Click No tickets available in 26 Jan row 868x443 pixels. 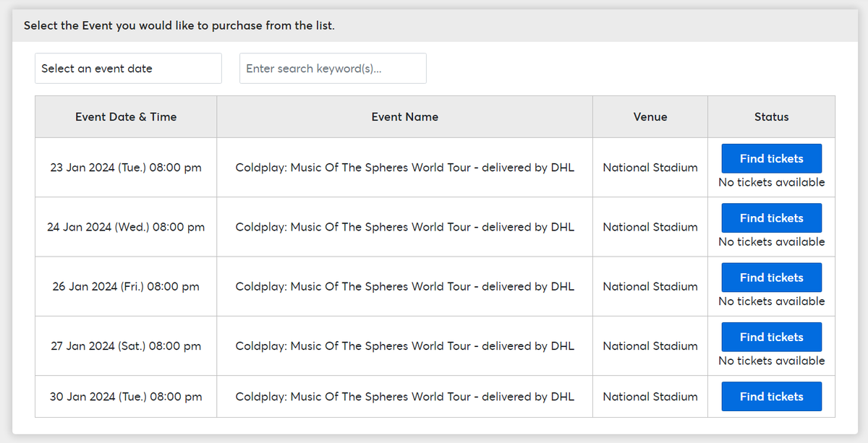pos(771,301)
